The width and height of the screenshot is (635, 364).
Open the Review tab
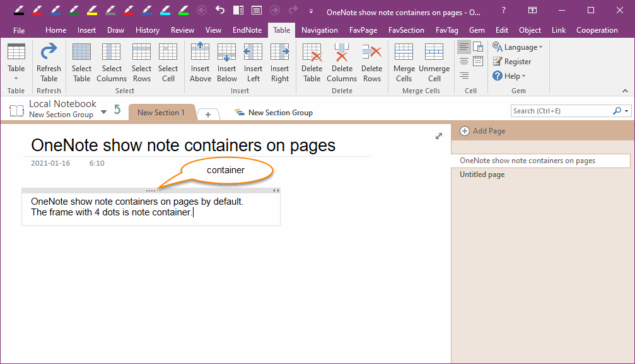point(182,30)
